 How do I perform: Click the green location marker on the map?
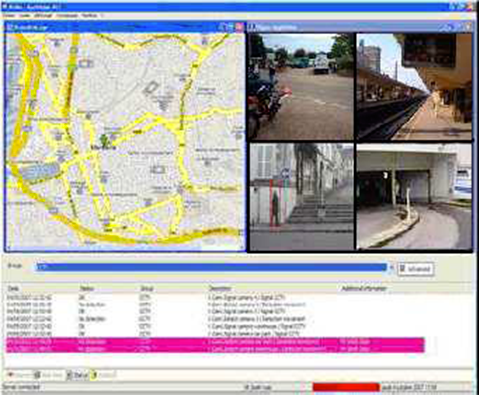coord(104,139)
